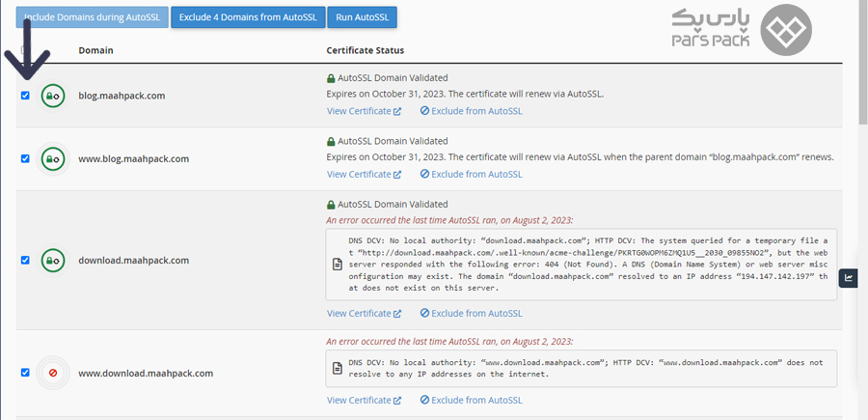Screen dimensions: 868x420
Task: Click green lock status icon for blog.maahpack.com
Action: (53, 96)
